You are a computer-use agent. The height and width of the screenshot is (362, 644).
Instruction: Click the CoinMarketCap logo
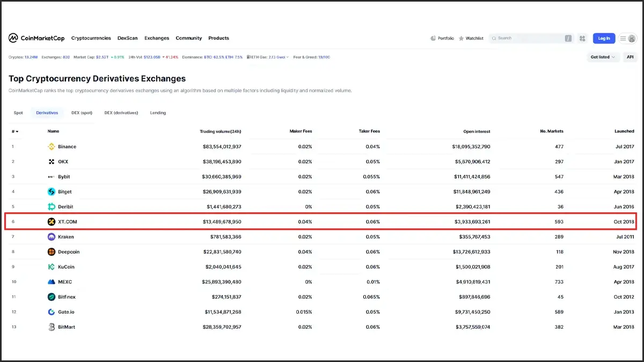pyautogui.click(x=36, y=38)
